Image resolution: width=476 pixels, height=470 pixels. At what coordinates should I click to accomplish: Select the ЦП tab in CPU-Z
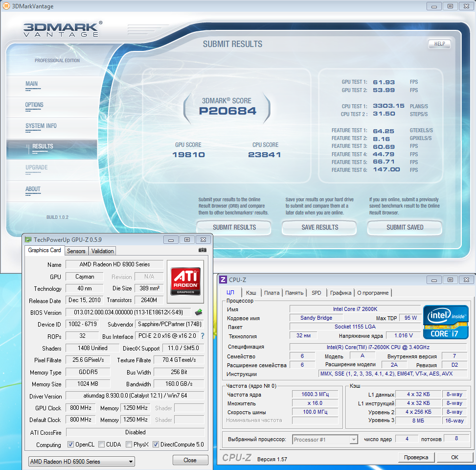pyautogui.click(x=230, y=292)
